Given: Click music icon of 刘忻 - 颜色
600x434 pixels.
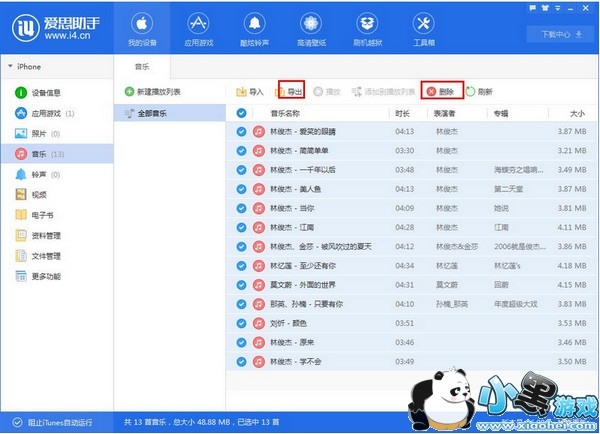Looking at the screenshot, I should 259,323.
